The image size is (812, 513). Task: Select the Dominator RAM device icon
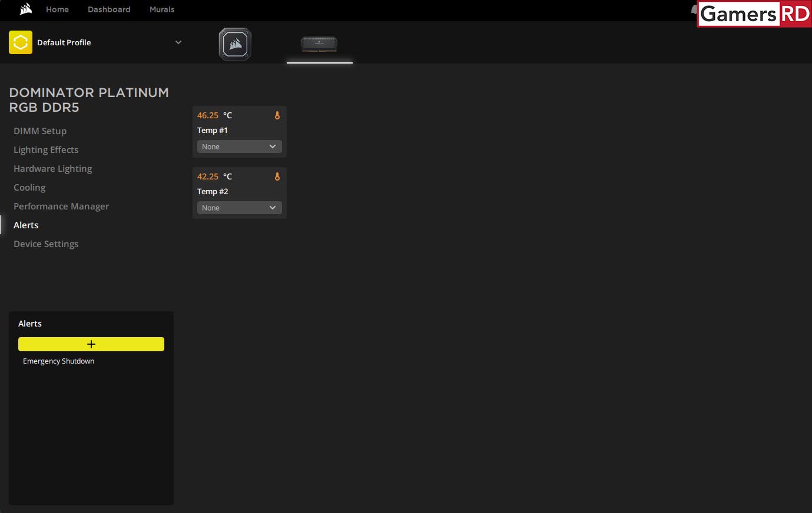pos(319,44)
